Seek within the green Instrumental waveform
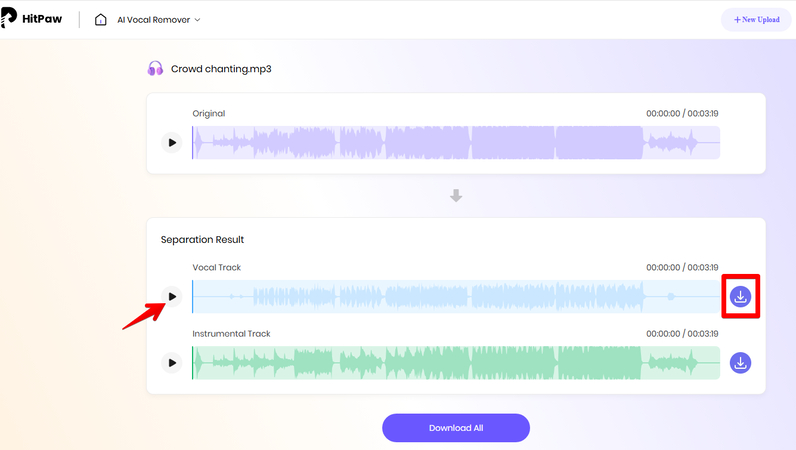 455,363
